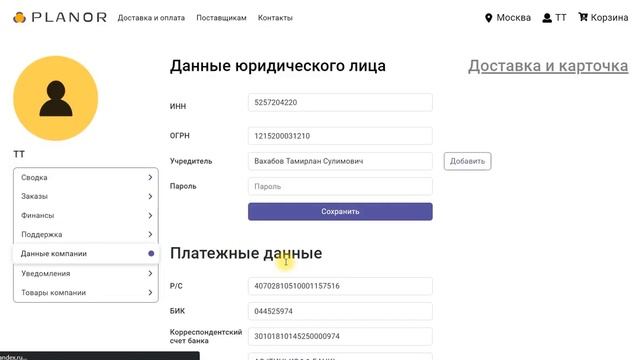Open Финансы sidebar item
Screen dimensions: 640x360
(86, 216)
